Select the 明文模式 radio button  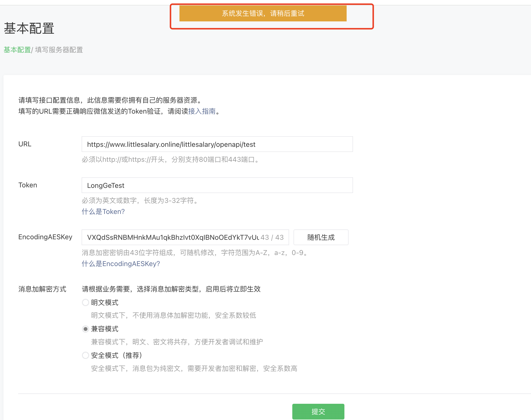[85, 302]
